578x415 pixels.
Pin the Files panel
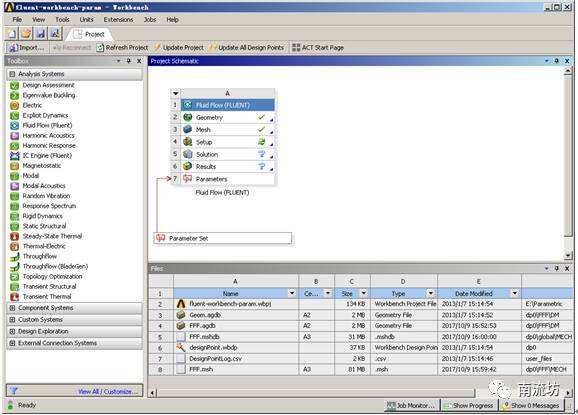pos(557,269)
